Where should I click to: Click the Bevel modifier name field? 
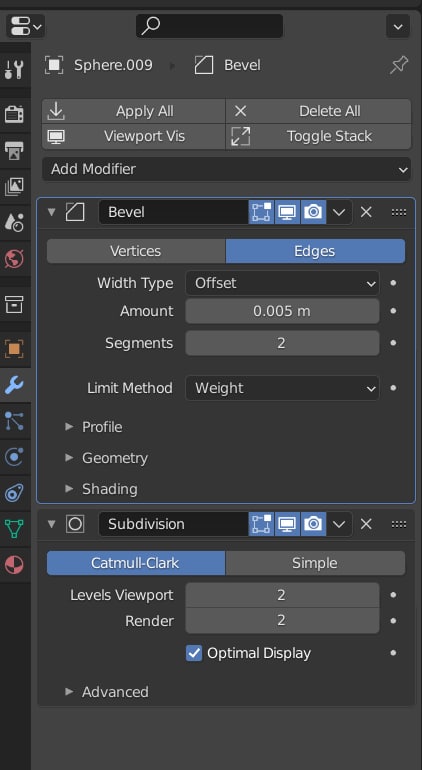click(173, 212)
